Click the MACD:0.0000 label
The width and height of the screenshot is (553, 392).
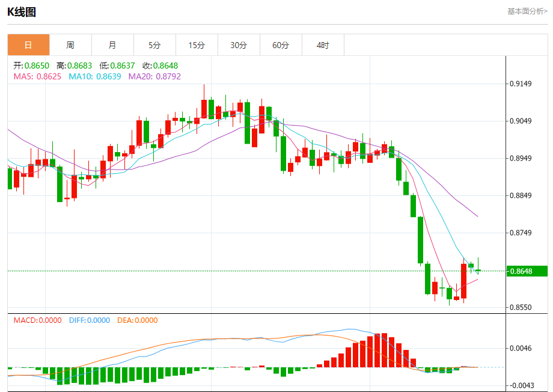coord(37,320)
